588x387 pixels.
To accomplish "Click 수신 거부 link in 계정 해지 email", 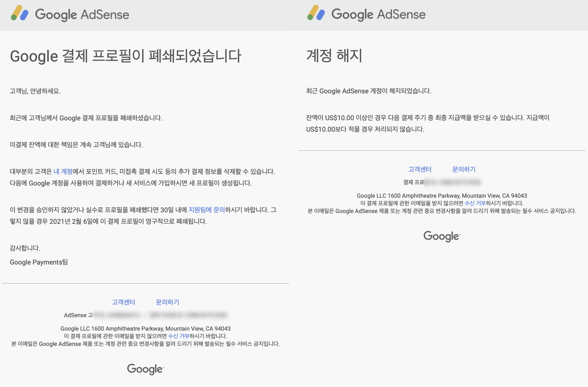I will point(475,203).
